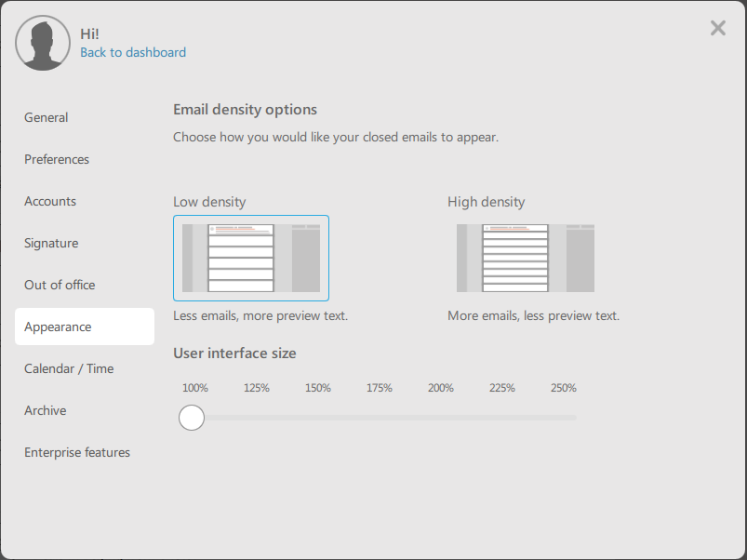Set interface size to 175% label
This screenshot has height=560, width=747.
click(380, 388)
